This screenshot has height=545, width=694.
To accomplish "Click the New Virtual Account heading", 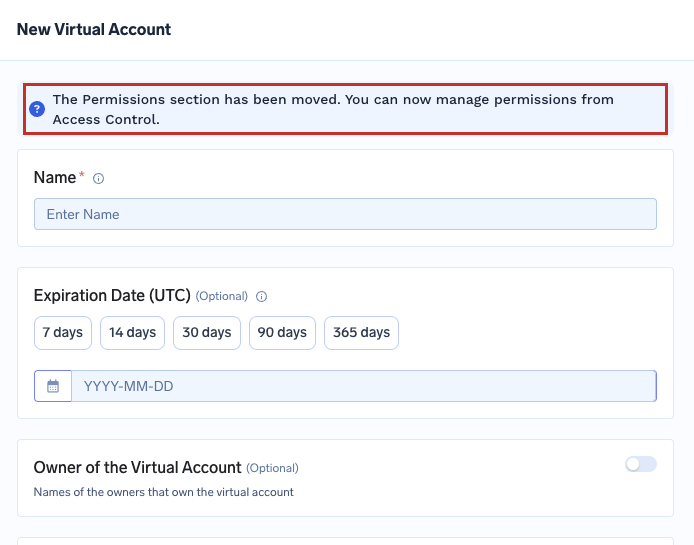I will click(x=94, y=30).
